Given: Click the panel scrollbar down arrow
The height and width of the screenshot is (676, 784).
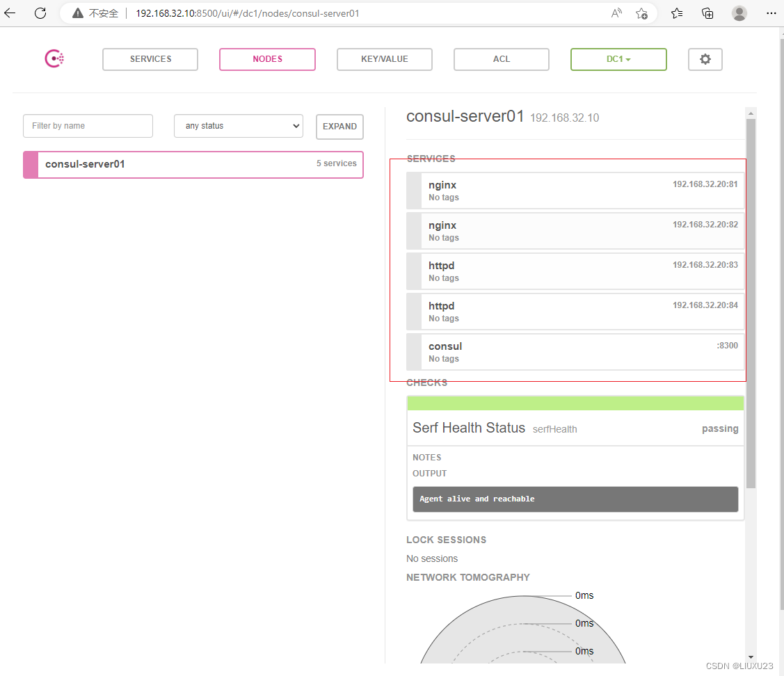Looking at the screenshot, I should pyautogui.click(x=751, y=657).
